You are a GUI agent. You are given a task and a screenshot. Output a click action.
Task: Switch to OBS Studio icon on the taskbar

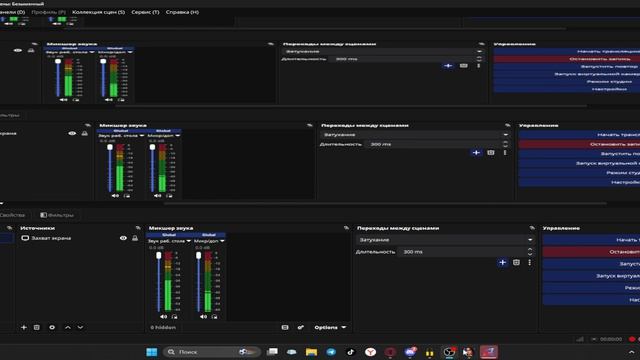click(x=449, y=352)
